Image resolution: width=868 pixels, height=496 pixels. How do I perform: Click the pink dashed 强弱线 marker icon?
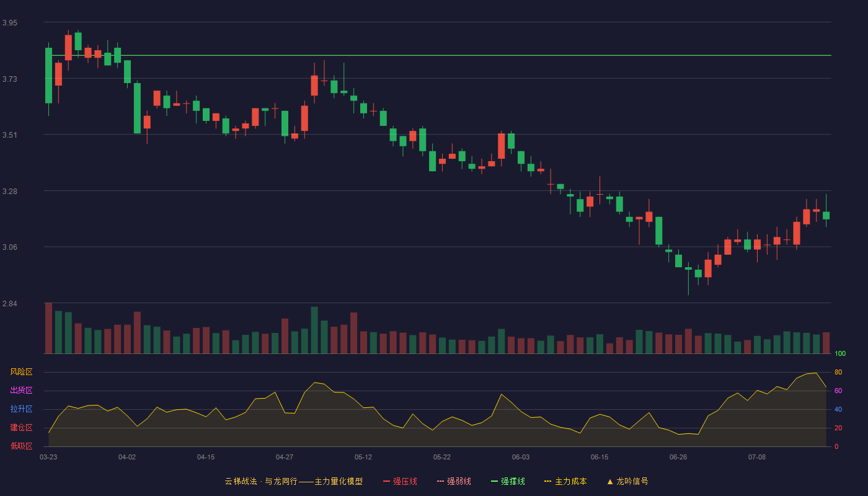pyautogui.click(x=440, y=482)
